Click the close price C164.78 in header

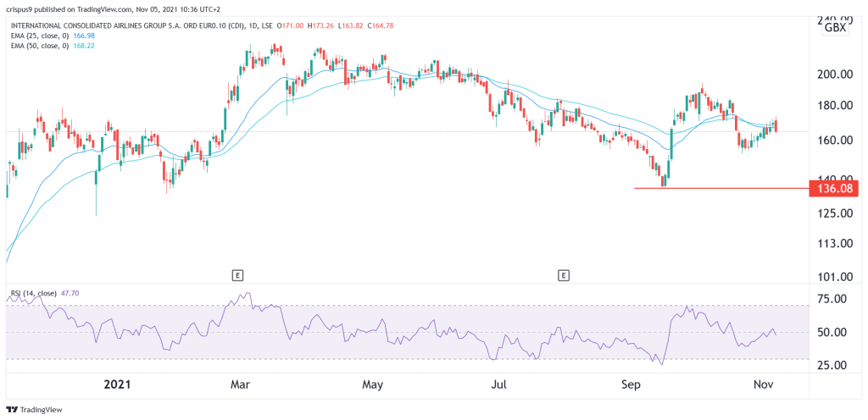380,26
